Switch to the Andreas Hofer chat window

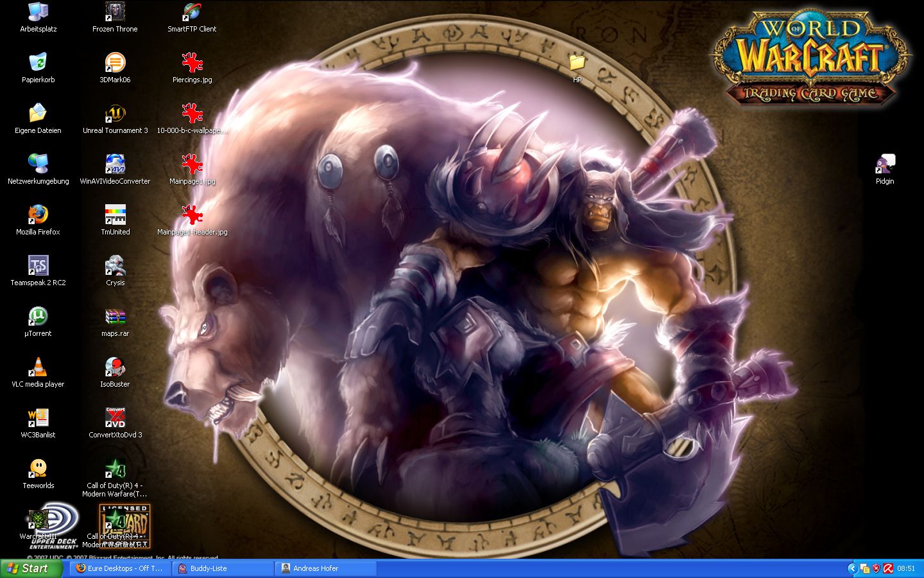pos(325,568)
